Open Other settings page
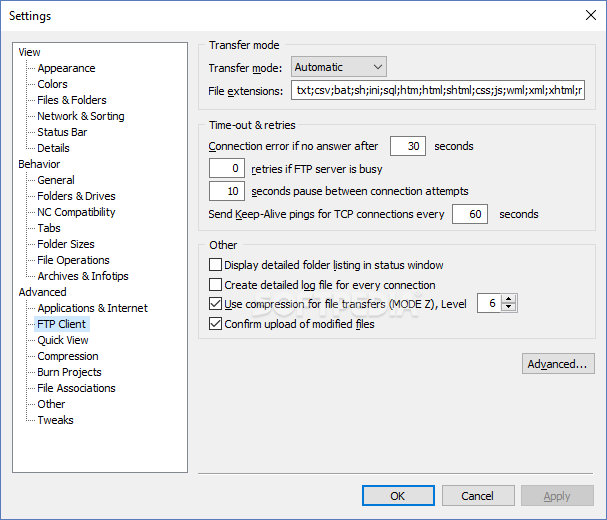 point(51,404)
